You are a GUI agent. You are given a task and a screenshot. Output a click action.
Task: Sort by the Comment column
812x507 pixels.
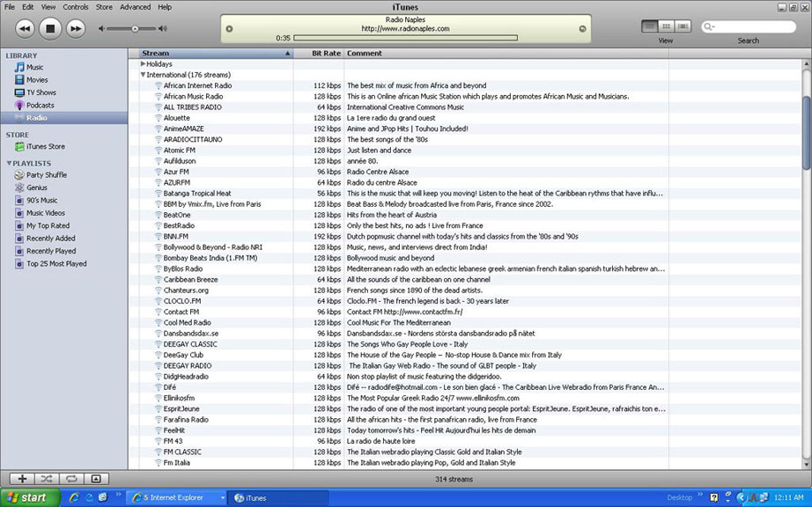pyautogui.click(x=506, y=54)
